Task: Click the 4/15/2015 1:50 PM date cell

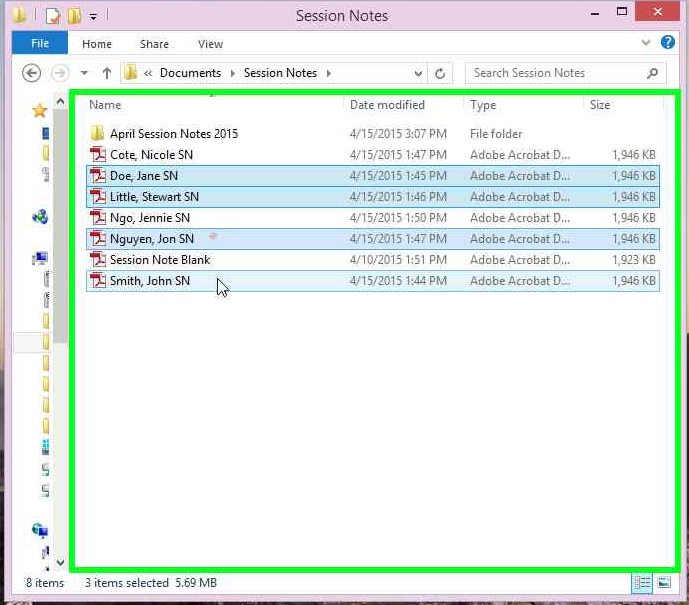Action: pyautogui.click(x=398, y=218)
